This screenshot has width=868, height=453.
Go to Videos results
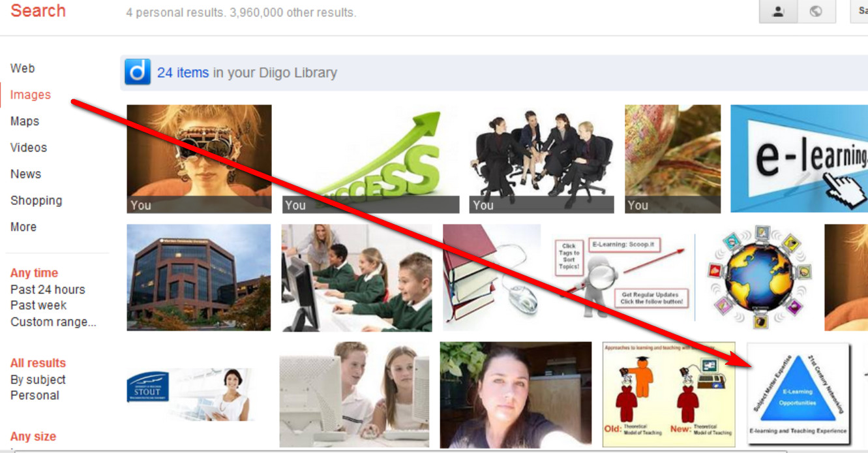click(29, 148)
